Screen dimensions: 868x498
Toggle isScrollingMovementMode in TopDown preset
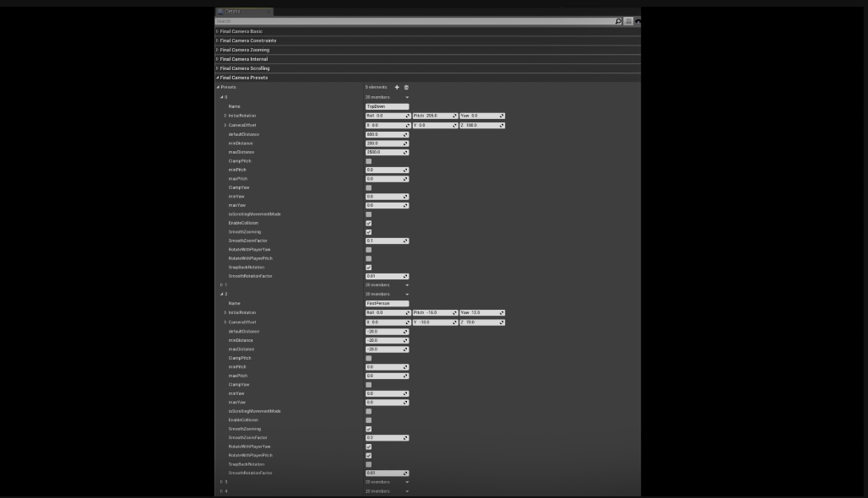(x=369, y=214)
